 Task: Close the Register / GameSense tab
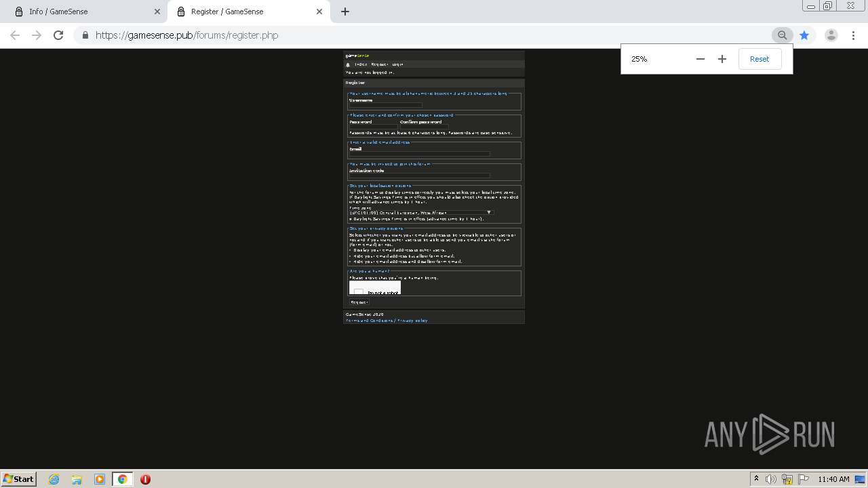tap(319, 12)
